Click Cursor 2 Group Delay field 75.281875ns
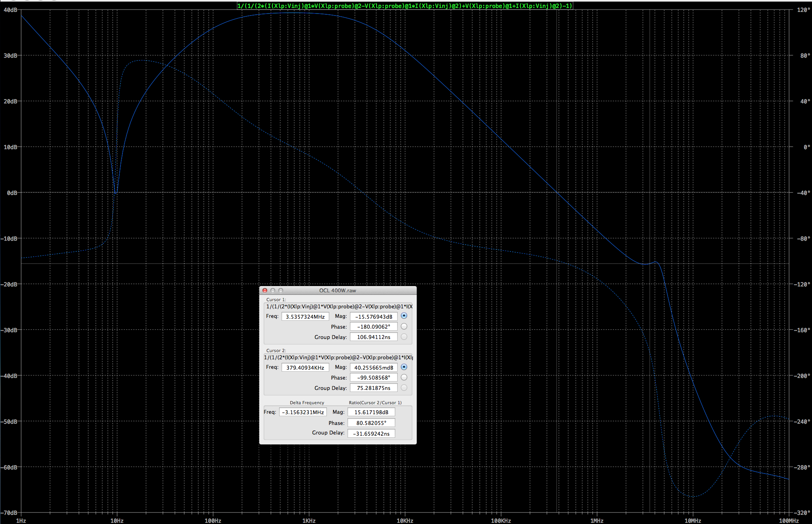Image resolution: width=812 pixels, height=524 pixels. (x=373, y=388)
